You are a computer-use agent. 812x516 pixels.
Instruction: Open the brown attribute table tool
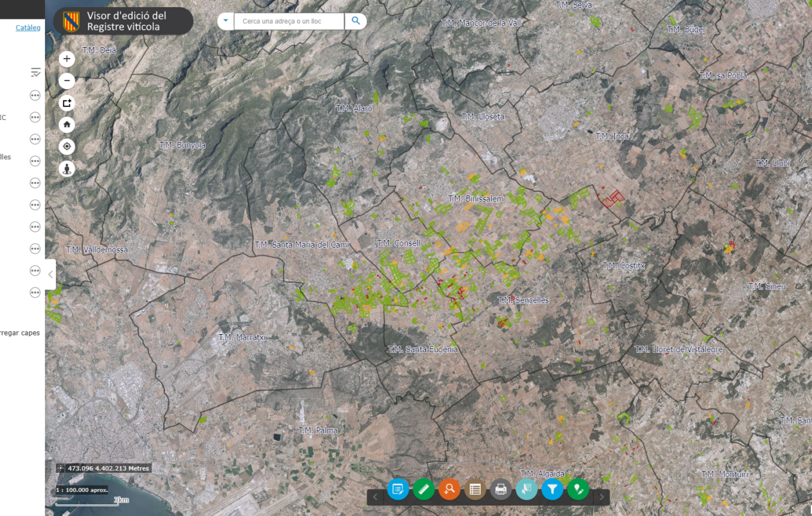point(475,490)
